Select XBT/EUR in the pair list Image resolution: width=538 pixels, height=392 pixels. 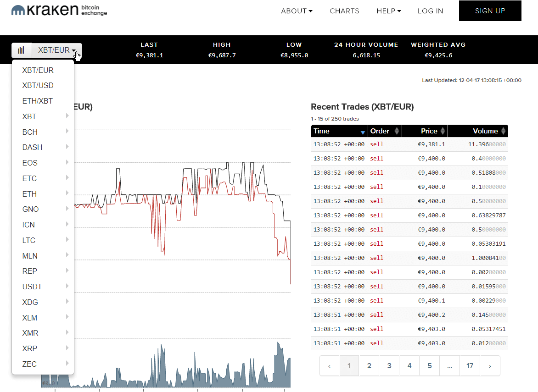(x=43, y=70)
